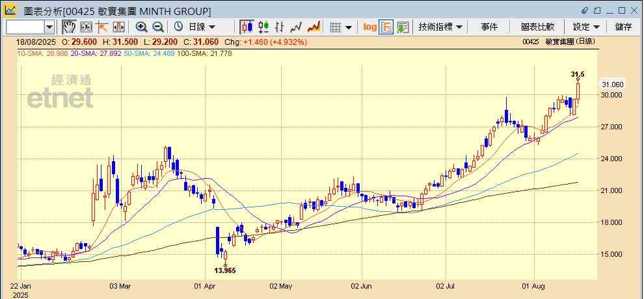Click the 31.5 high price marker
Screen dimensions: 644x299
pos(578,74)
